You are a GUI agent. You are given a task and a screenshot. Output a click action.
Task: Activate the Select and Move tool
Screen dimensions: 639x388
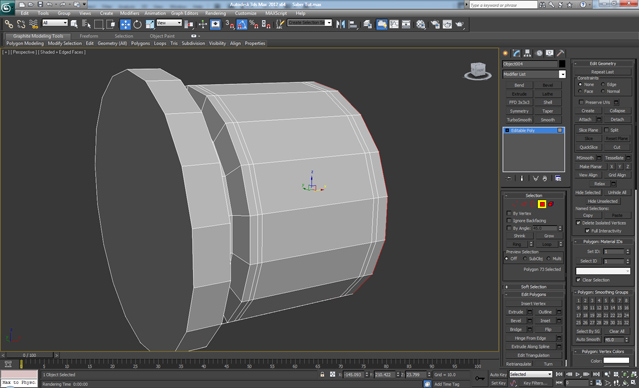(125, 24)
